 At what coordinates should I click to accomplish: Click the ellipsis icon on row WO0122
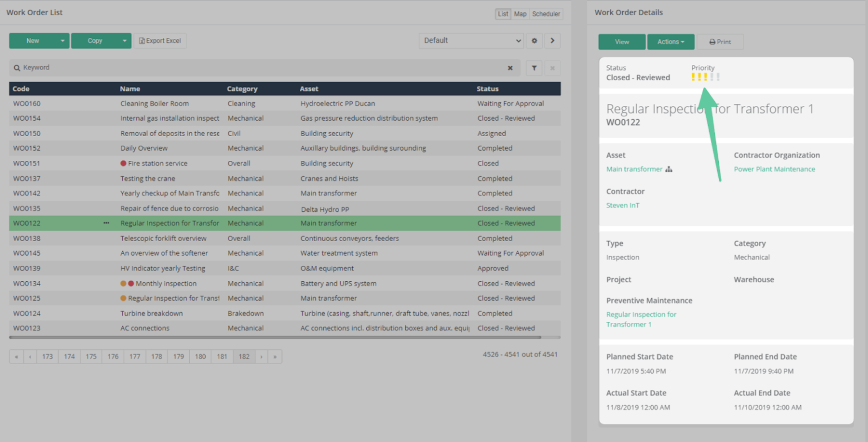coord(106,223)
